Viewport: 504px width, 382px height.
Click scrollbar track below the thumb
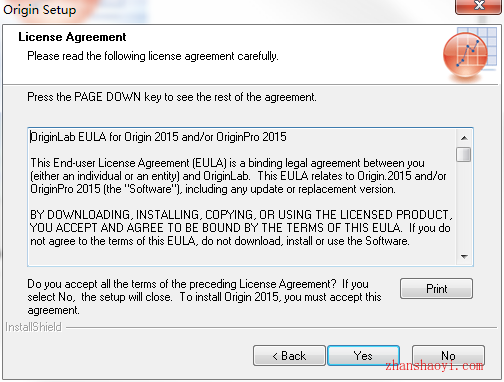click(x=464, y=205)
